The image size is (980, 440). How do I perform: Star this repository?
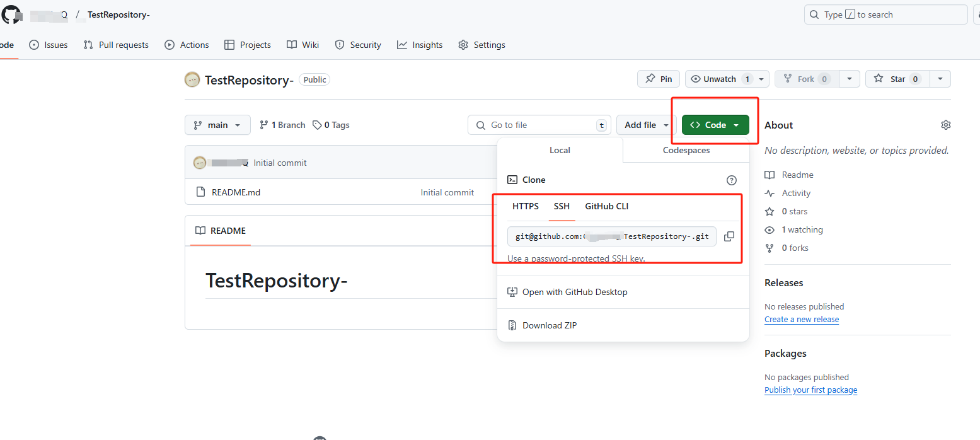(x=897, y=79)
